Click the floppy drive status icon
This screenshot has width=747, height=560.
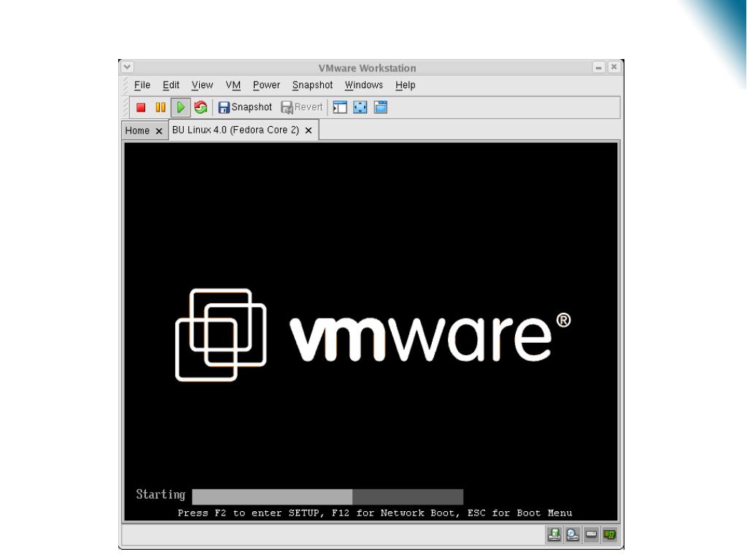tap(554, 534)
